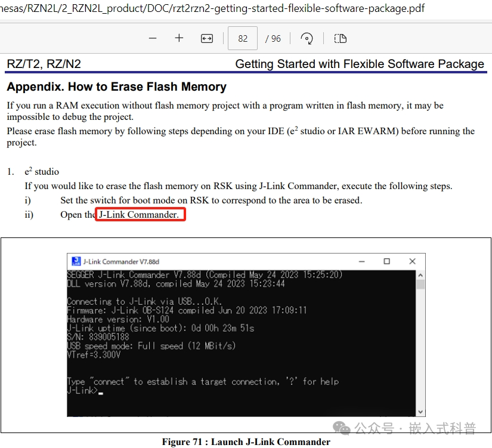This screenshot has height=448, width=492.
Task: Click the 'Hardware version: V1.00' console line
Action: point(118,319)
